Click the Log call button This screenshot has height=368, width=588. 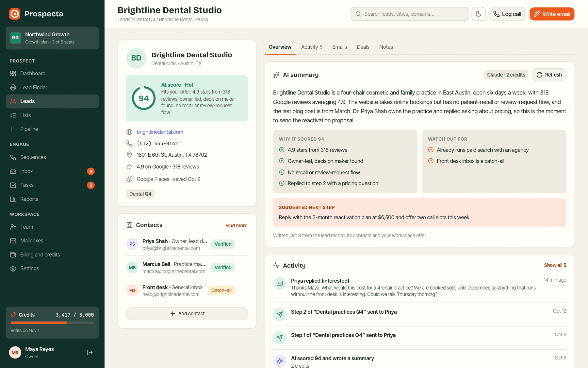507,14
